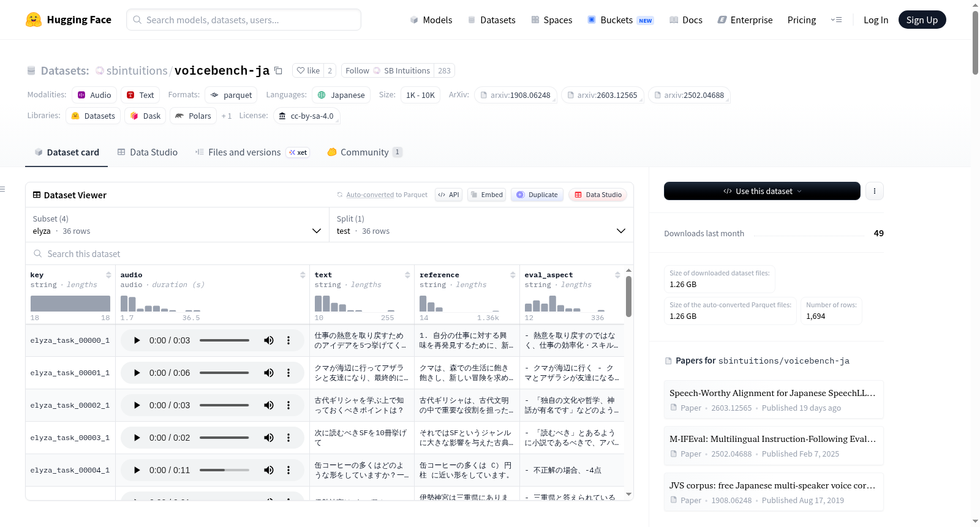Seek in elyza_task_00004_1 audio progress bar
This screenshot has width=980, height=527.
click(x=224, y=470)
